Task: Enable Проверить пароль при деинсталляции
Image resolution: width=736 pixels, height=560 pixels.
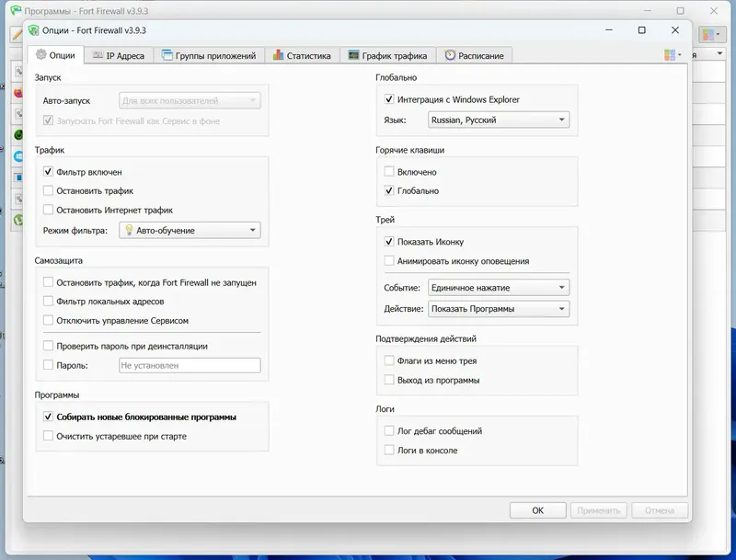Action: coord(48,346)
